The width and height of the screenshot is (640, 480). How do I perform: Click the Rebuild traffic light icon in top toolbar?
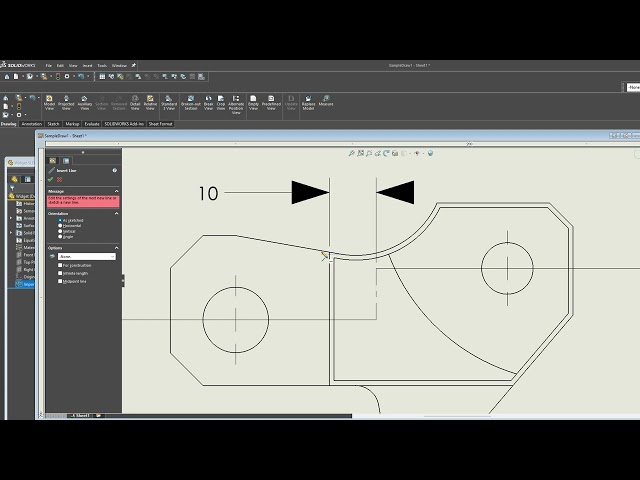58,76
